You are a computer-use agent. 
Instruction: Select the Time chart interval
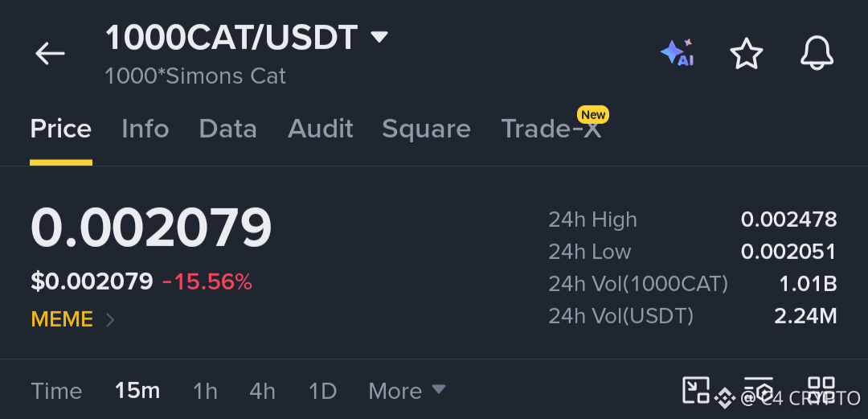click(56, 391)
